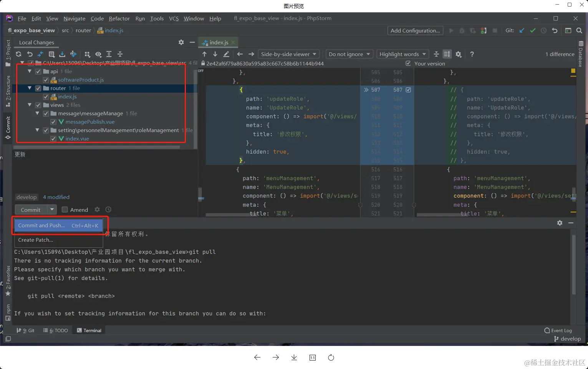Collapse all nodes in the changes tree
The image size is (588, 369).
point(120,54)
